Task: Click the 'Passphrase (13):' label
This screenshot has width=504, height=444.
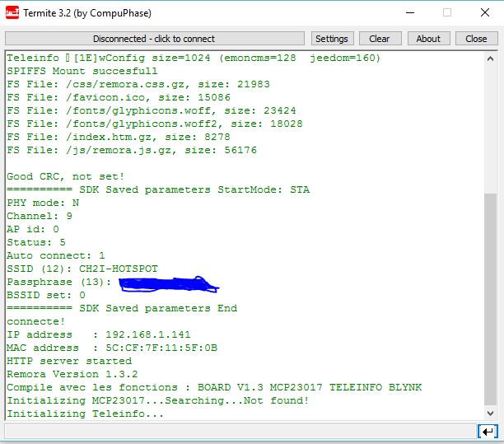Action: (59, 282)
